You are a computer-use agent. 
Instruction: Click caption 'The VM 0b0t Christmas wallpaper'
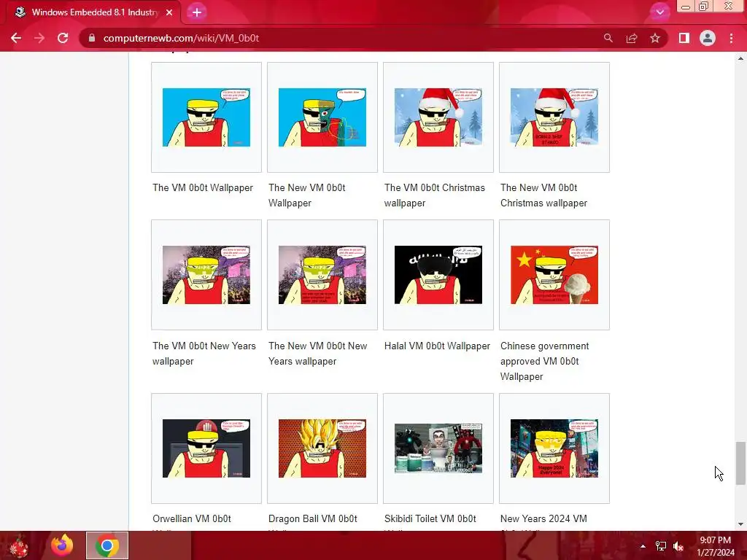(x=435, y=195)
